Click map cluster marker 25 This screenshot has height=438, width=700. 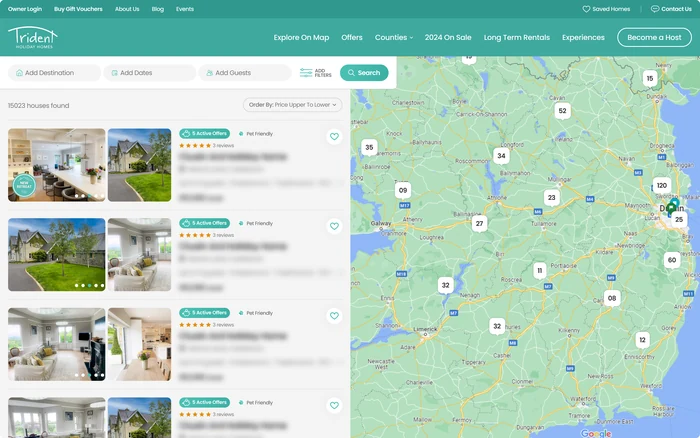coord(679,220)
